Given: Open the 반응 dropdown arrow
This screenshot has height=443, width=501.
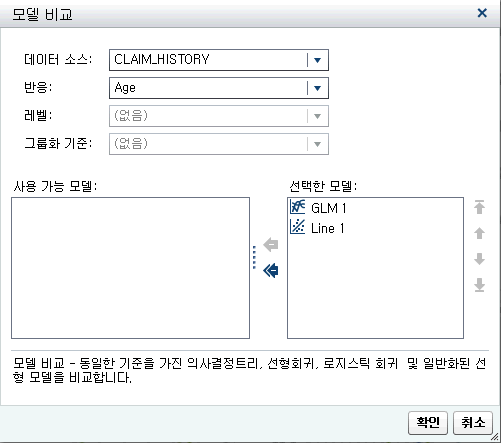Looking at the screenshot, I should (x=317, y=88).
